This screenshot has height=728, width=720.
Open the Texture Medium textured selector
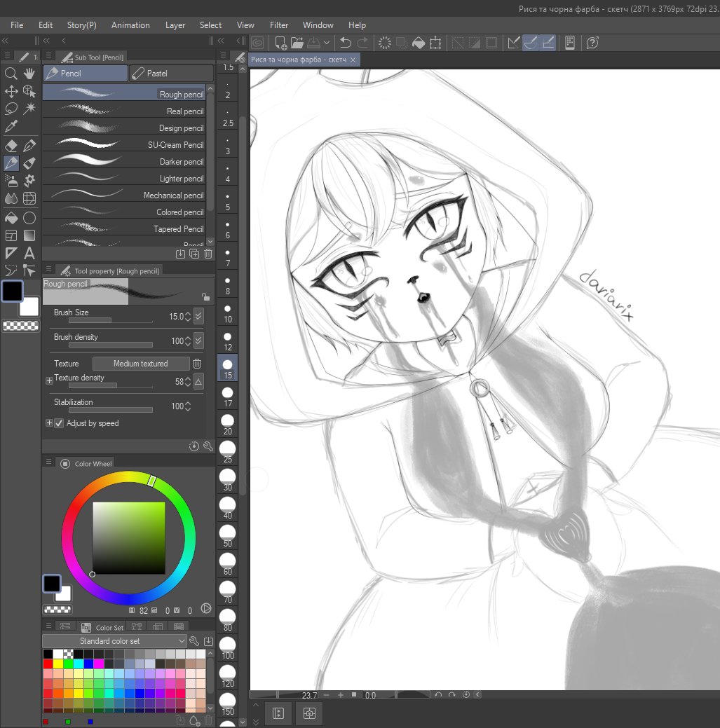point(141,364)
